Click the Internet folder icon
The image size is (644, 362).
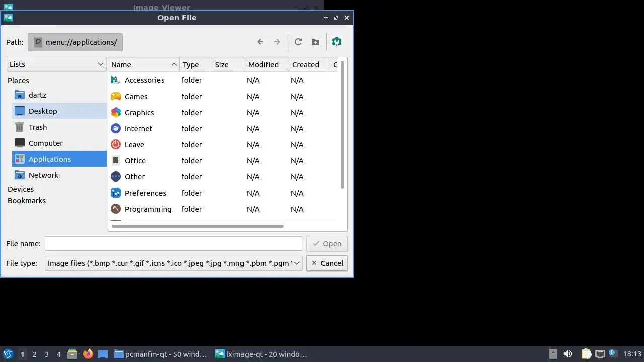tap(116, 128)
